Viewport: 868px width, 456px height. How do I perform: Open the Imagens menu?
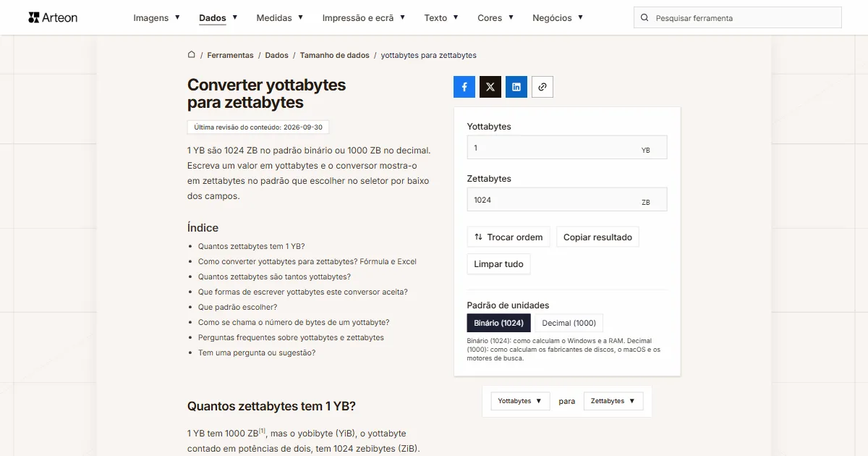(x=157, y=18)
